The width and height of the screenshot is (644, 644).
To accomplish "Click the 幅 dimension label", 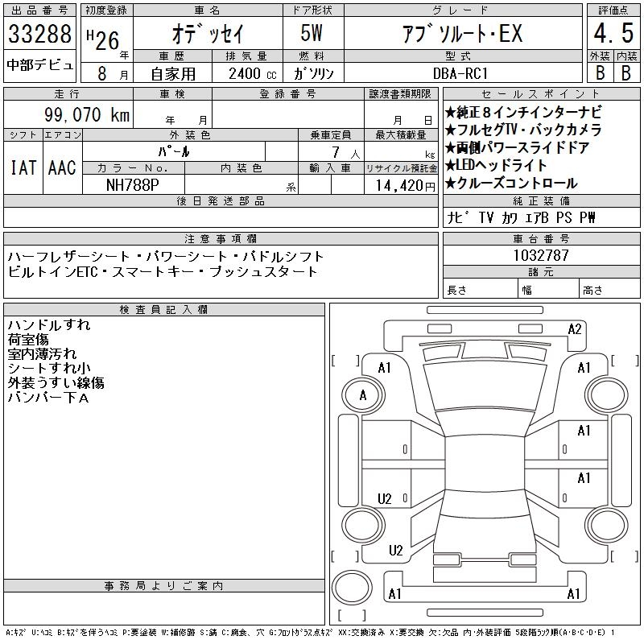I will coord(527,290).
